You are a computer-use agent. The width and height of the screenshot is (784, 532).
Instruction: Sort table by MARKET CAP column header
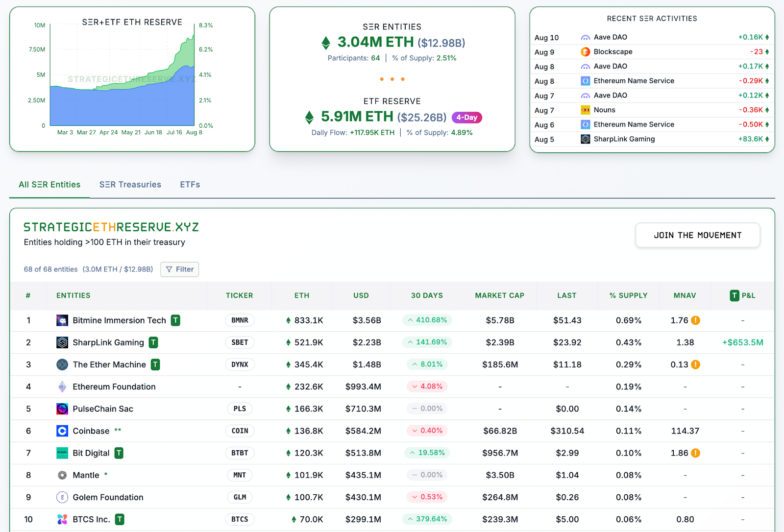click(x=500, y=295)
